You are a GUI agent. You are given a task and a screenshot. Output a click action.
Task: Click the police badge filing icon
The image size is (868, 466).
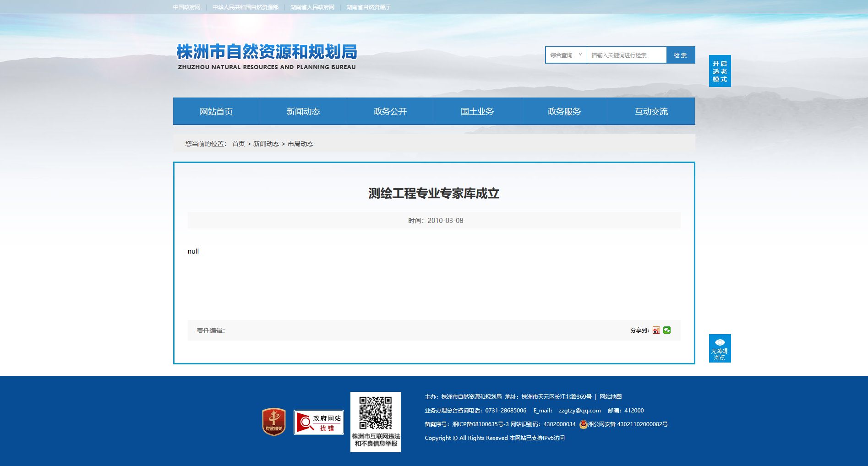click(x=583, y=424)
